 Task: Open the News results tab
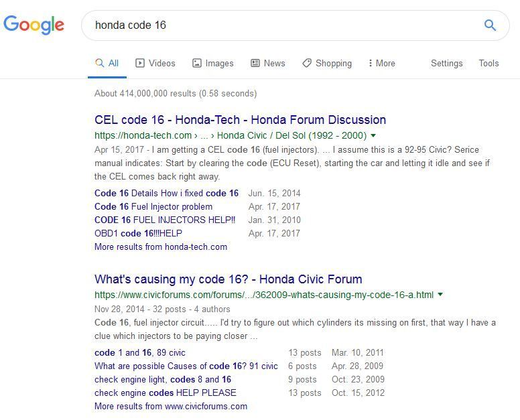click(267, 63)
